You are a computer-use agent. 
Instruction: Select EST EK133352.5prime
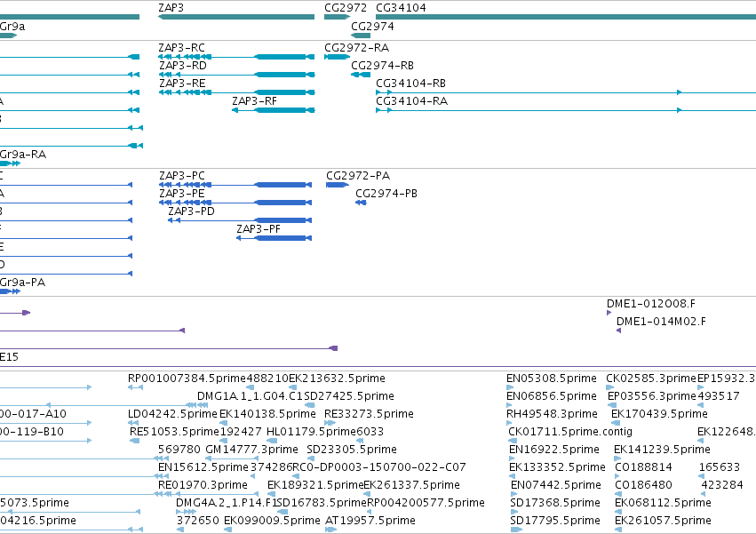[x=557, y=467]
